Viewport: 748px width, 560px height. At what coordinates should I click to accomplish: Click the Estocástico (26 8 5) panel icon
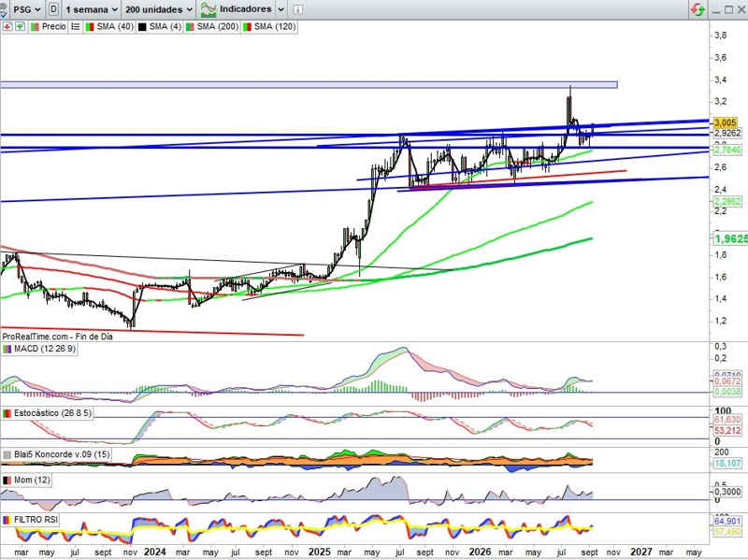pos(7,413)
